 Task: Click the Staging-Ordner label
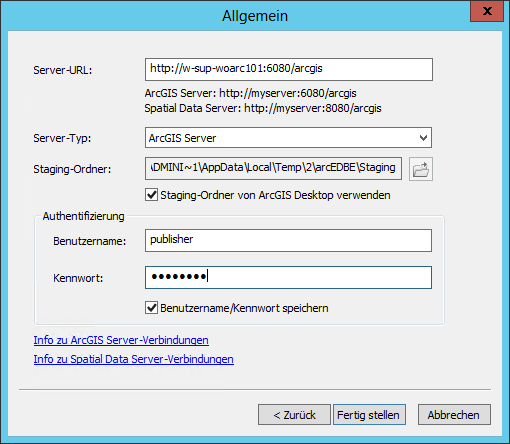pos(72,169)
